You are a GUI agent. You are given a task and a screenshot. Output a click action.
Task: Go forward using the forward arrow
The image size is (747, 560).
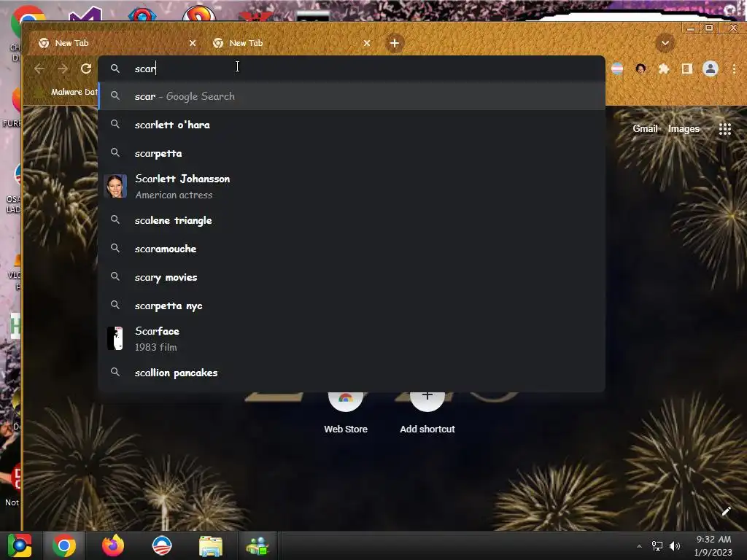(63, 69)
